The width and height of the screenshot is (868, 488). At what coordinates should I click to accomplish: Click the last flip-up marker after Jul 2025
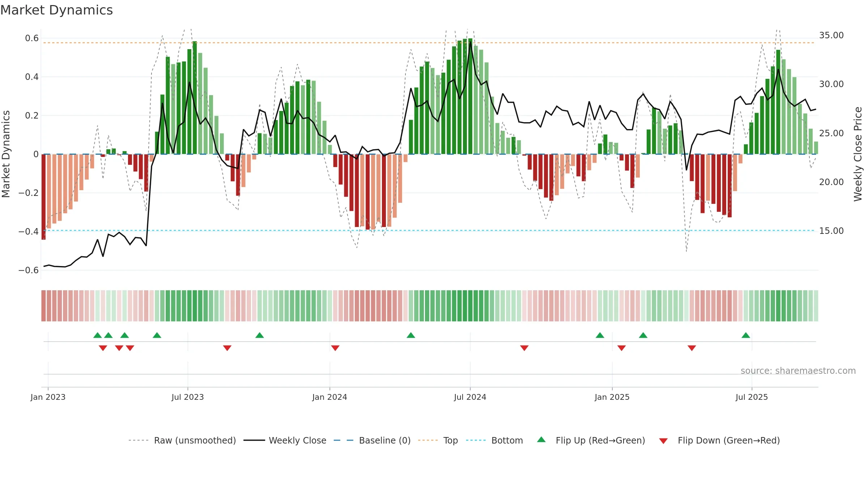coord(746,335)
